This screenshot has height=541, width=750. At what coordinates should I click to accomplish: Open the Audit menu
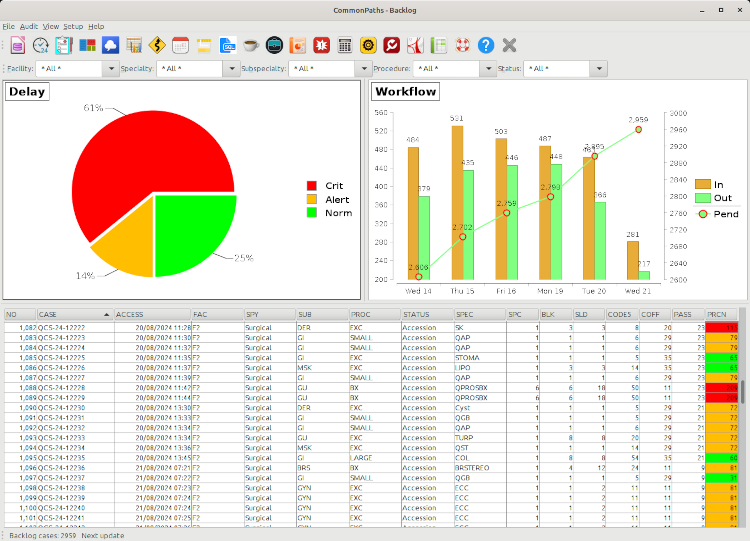point(28,25)
